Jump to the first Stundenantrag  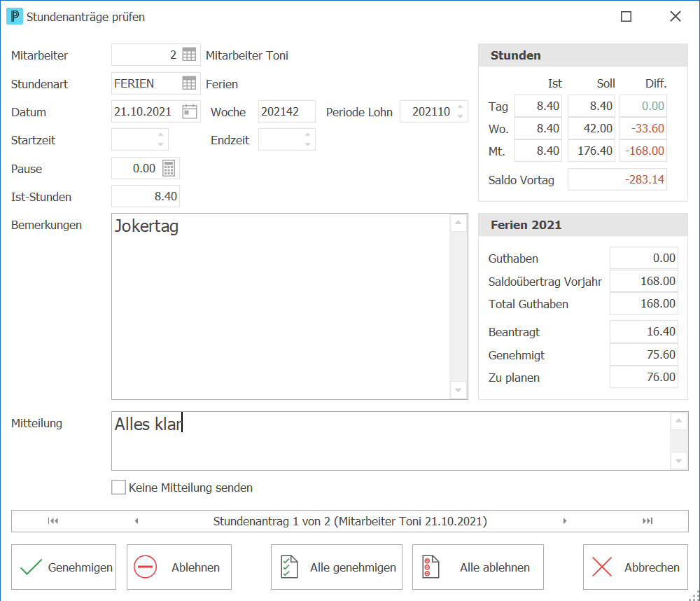(x=53, y=520)
